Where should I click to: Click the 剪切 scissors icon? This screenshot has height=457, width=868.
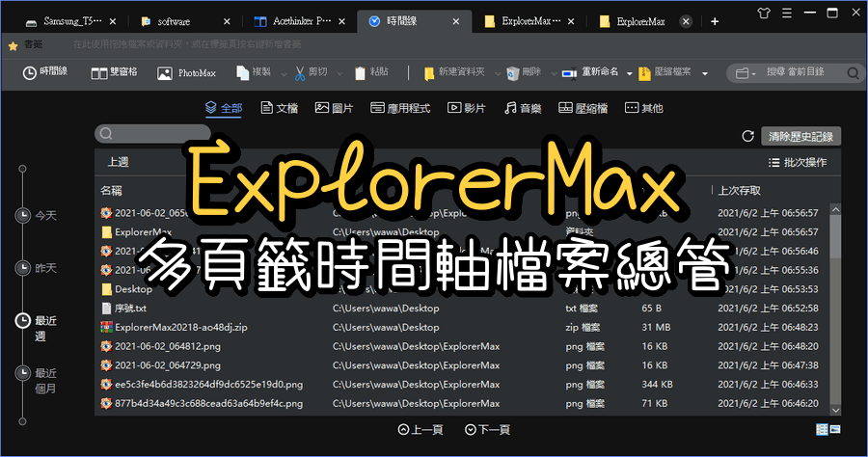[300, 73]
